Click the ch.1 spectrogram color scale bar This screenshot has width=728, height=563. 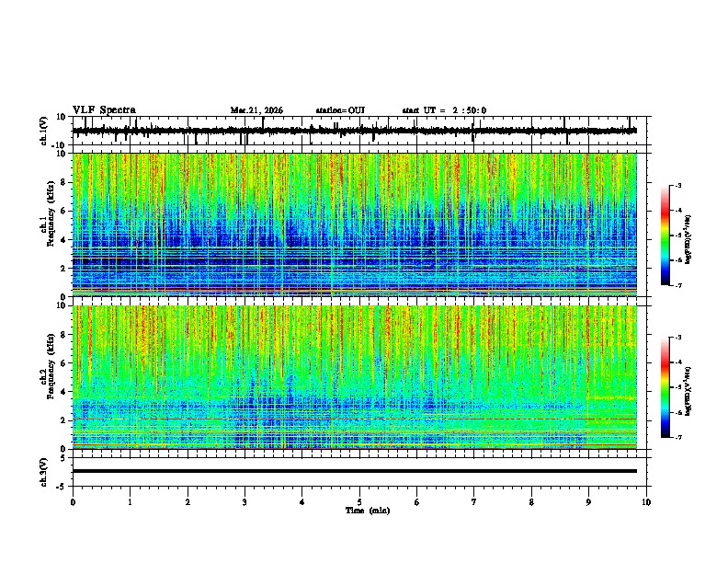point(665,236)
